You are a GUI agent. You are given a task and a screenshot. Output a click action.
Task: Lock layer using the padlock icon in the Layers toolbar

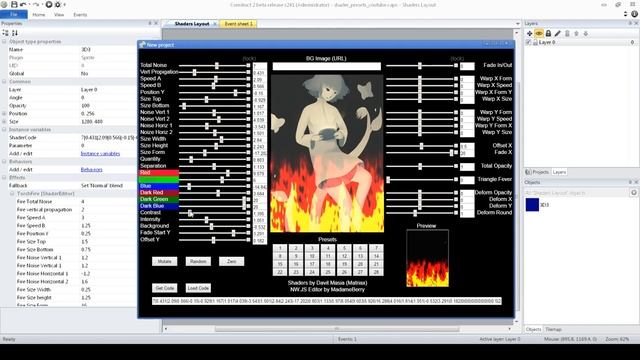tap(548, 33)
